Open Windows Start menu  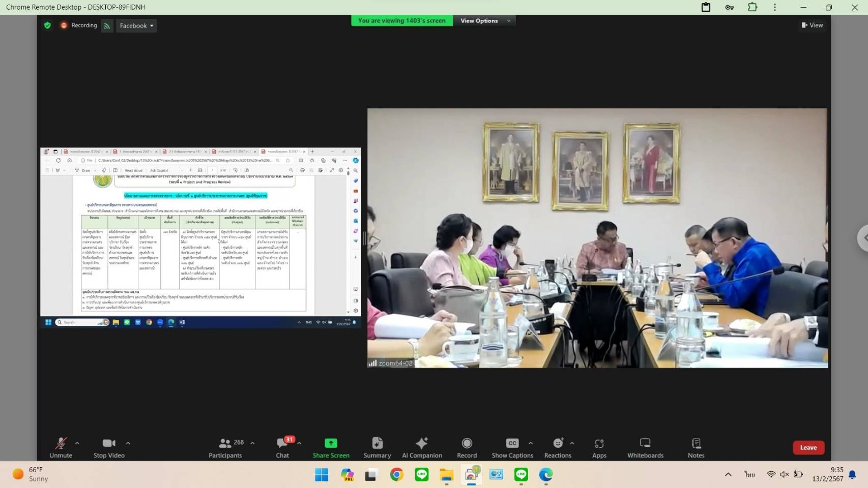coord(322,475)
